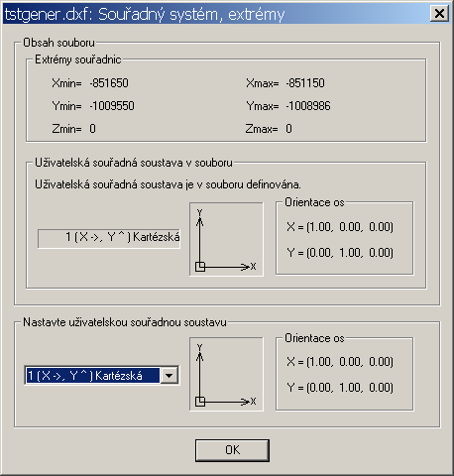This screenshot has width=454, height=476.
Task: Click the X orientation vector in lower Orientace os
Action: 340,362
